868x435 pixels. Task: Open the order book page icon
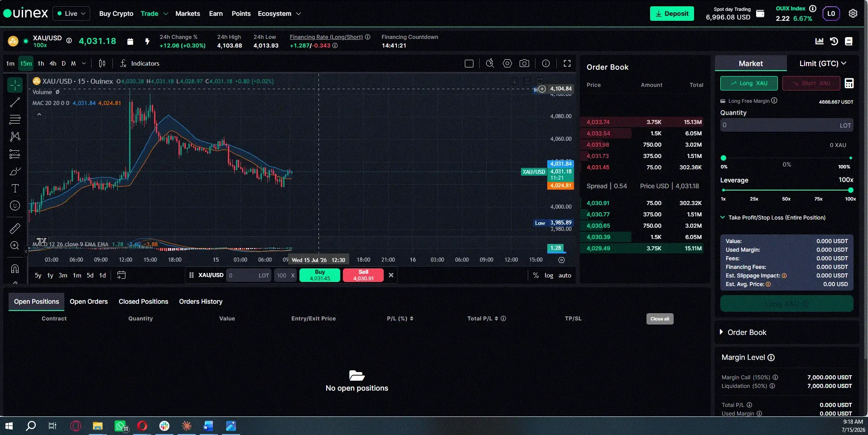tap(849, 41)
